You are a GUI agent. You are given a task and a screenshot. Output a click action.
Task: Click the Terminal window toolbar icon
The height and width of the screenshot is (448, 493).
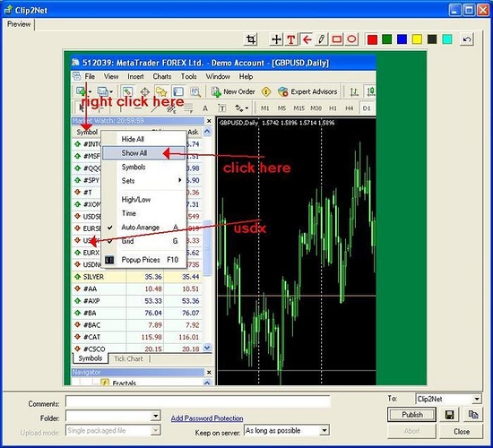pyautogui.click(x=178, y=91)
